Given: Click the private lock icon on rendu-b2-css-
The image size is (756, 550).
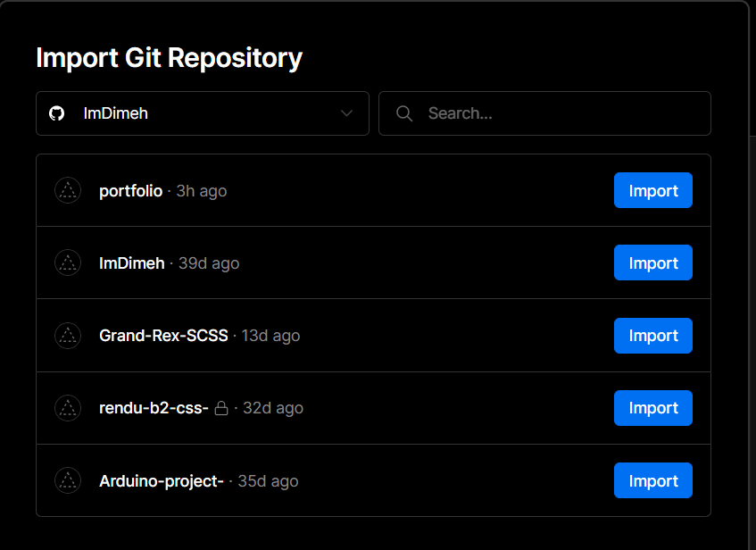Looking at the screenshot, I should [220, 408].
